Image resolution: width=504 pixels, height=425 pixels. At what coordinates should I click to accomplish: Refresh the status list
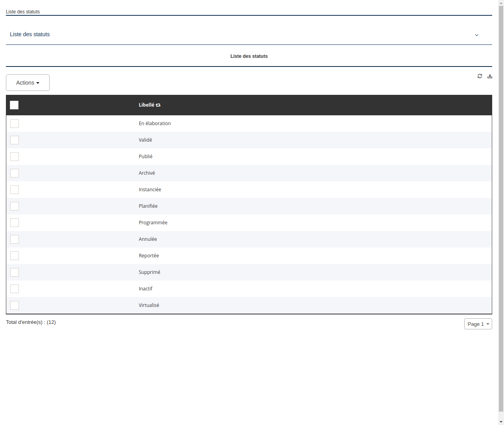point(480,76)
